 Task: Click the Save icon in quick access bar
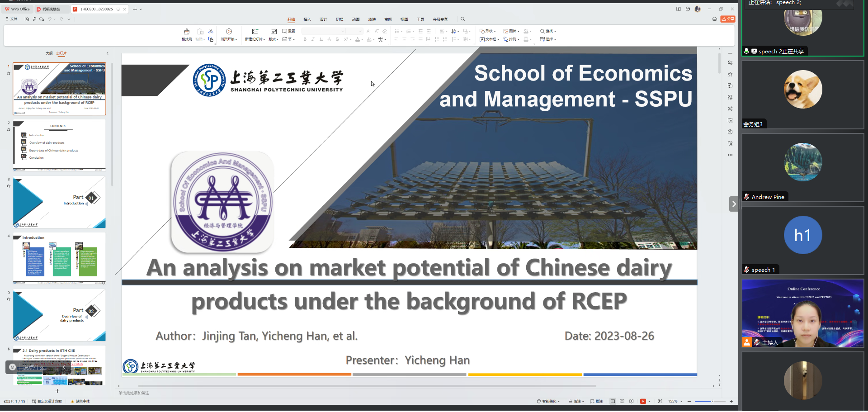[x=27, y=19]
